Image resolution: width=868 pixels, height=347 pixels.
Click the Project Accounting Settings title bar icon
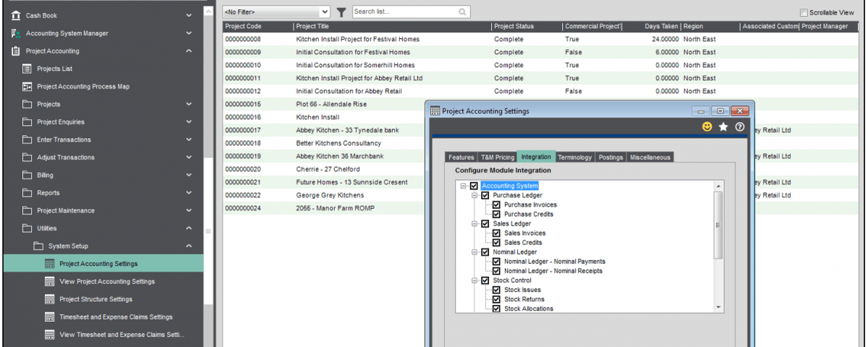pos(435,111)
